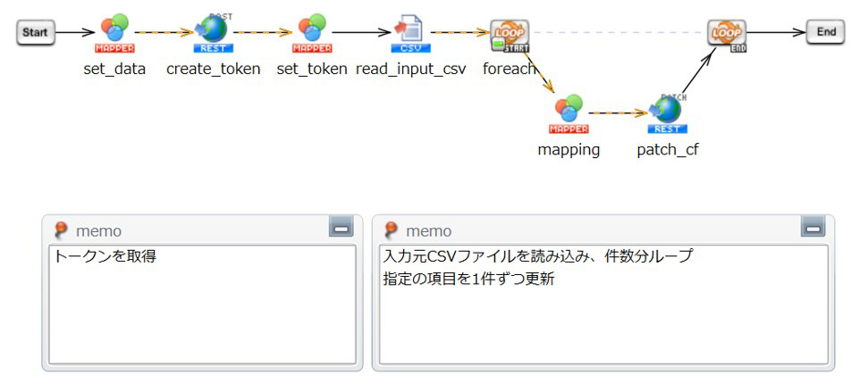The image size is (868, 392).
Task: Click the mapping mapper icon
Action: coord(569,113)
